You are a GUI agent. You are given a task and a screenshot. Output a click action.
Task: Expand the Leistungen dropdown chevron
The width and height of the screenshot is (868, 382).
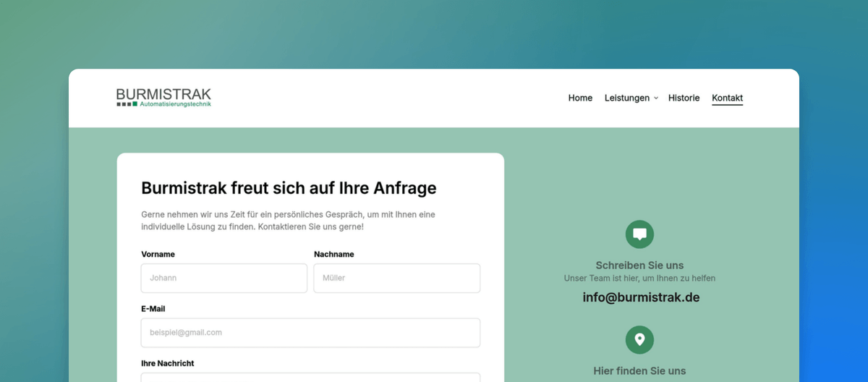(656, 98)
